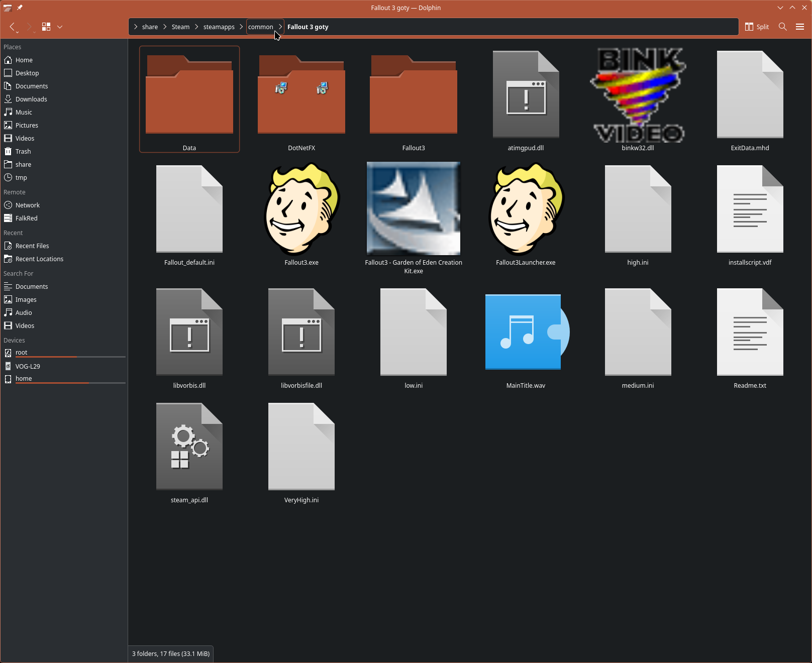Select the Garden of Eden Creation Kit.exe
The image size is (812, 663).
coord(414,217)
